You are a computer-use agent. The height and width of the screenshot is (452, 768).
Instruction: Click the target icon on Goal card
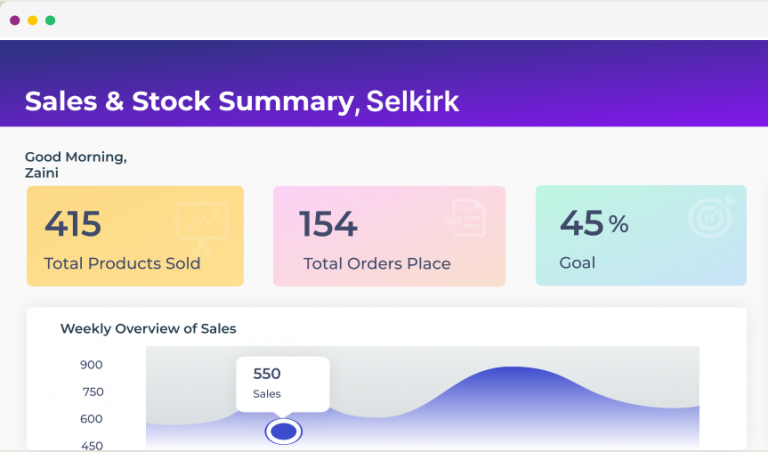click(711, 217)
